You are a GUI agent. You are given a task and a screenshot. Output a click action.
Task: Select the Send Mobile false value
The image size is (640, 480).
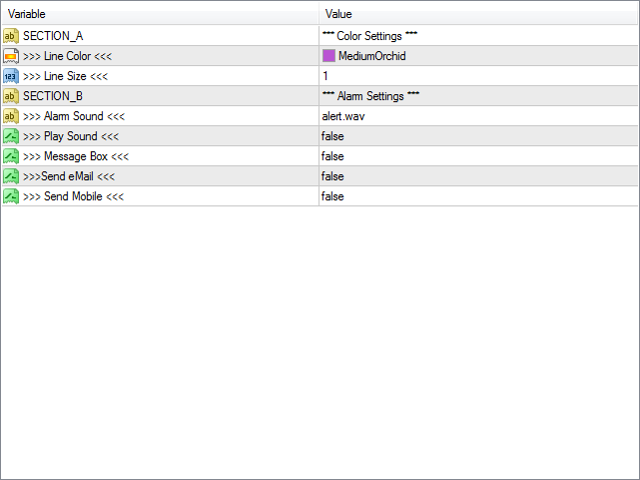[333, 196]
